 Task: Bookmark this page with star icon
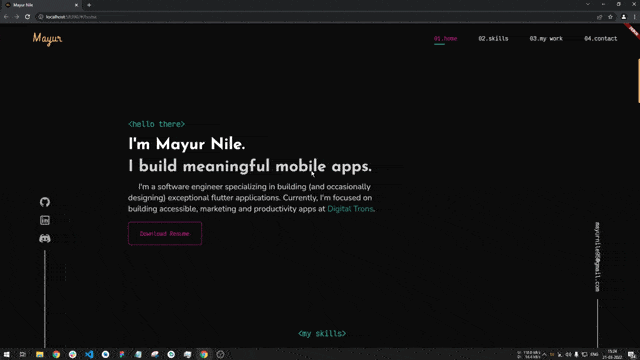click(610, 17)
